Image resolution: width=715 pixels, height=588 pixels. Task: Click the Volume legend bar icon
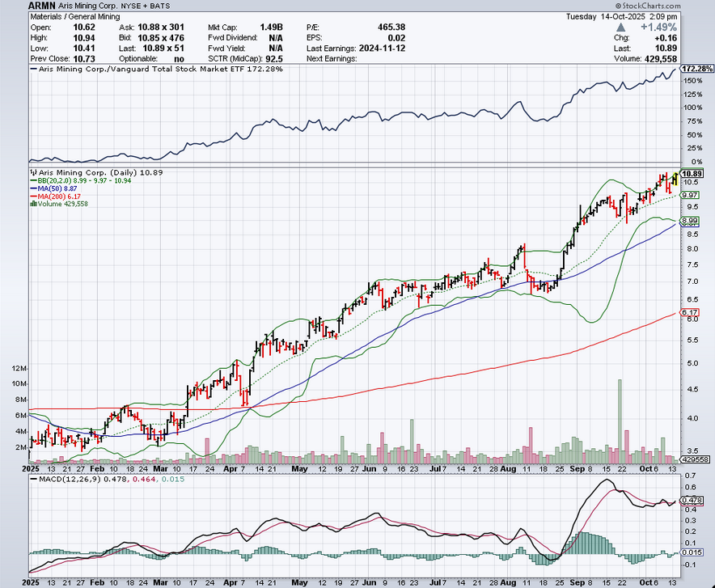[32, 203]
